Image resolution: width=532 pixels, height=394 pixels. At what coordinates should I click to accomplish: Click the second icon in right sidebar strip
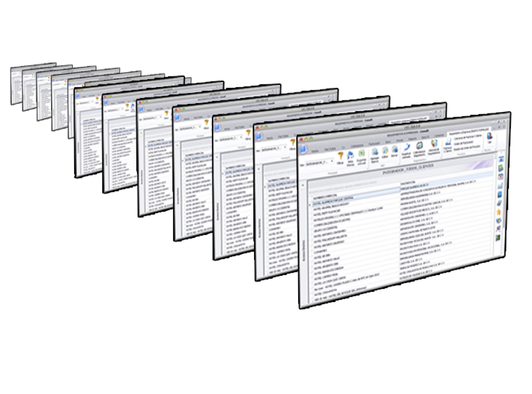tap(501, 168)
